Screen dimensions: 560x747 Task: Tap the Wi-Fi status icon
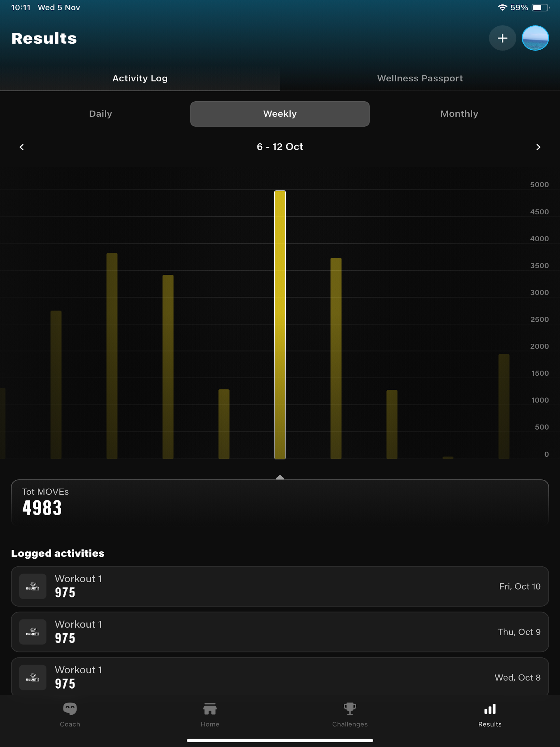[x=502, y=7]
